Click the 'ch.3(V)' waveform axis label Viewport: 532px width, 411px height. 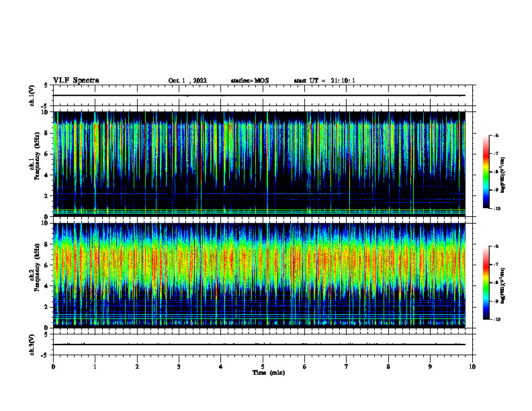(x=32, y=345)
